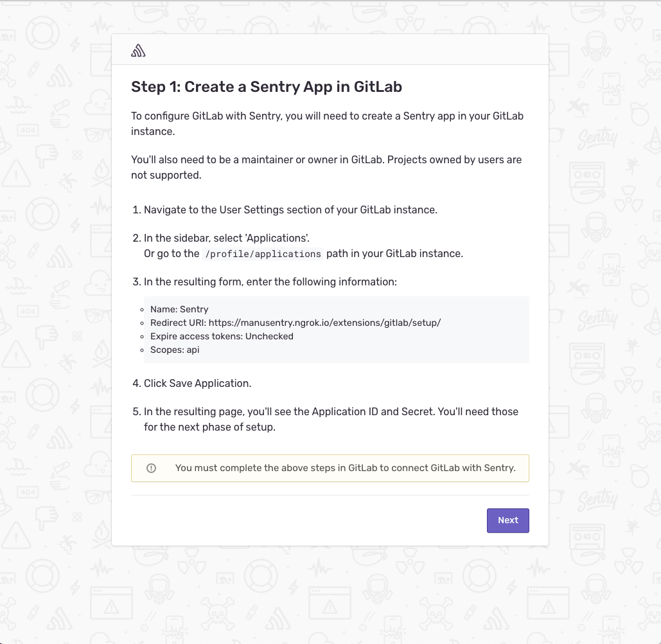Select the /profile/applications code path
Screen dimensions: 661x644
(262, 254)
